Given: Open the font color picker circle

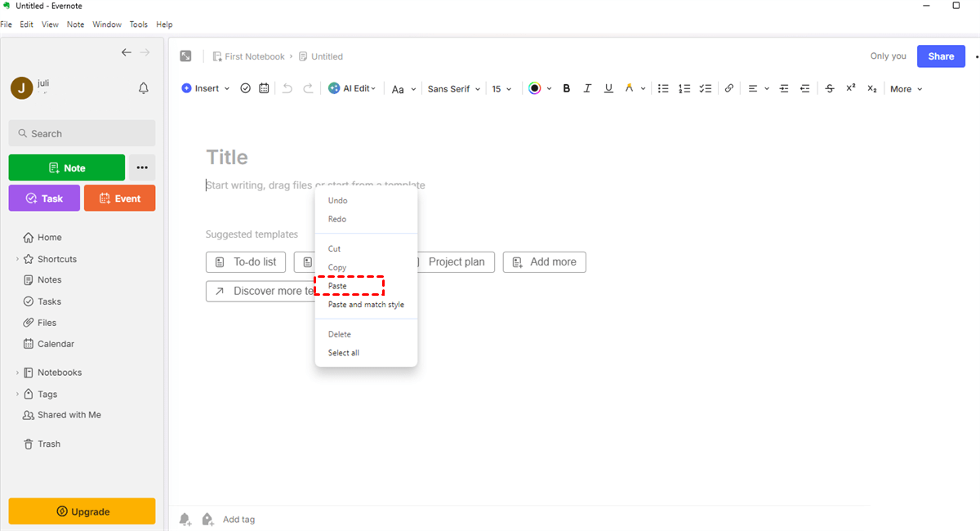Looking at the screenshot, I should tap(535, 88).
